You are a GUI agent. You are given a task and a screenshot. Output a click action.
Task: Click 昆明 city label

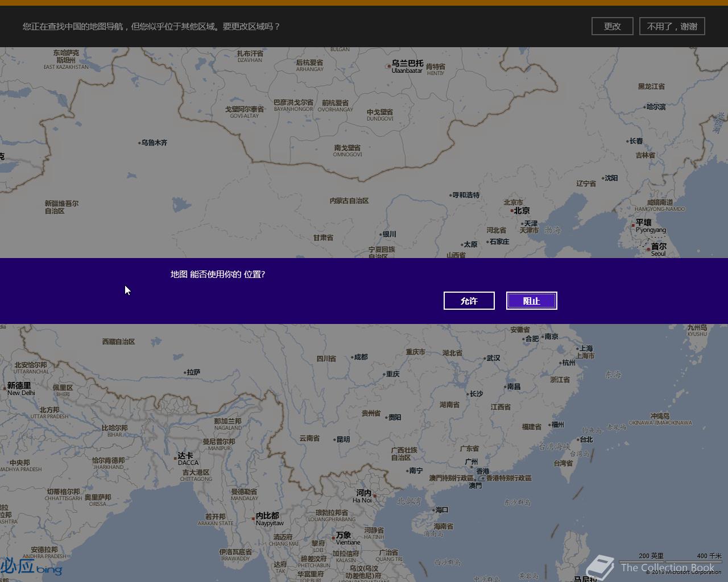343,439
